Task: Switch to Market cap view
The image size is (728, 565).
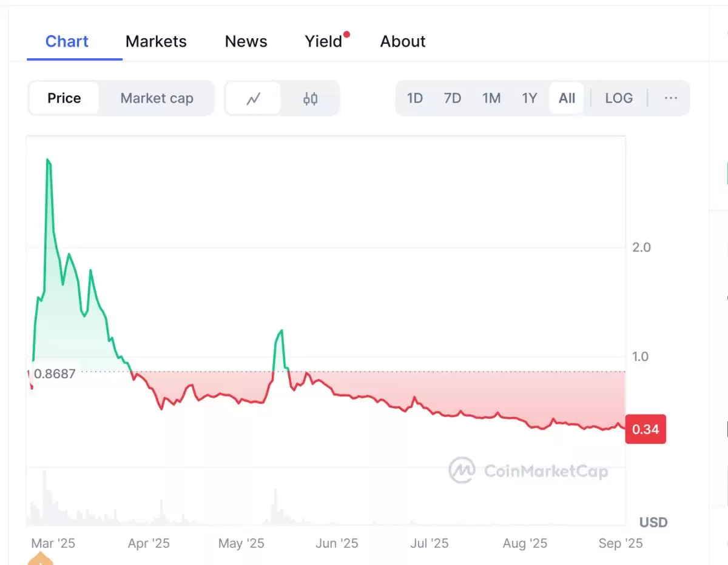Action: coord(157,98)
